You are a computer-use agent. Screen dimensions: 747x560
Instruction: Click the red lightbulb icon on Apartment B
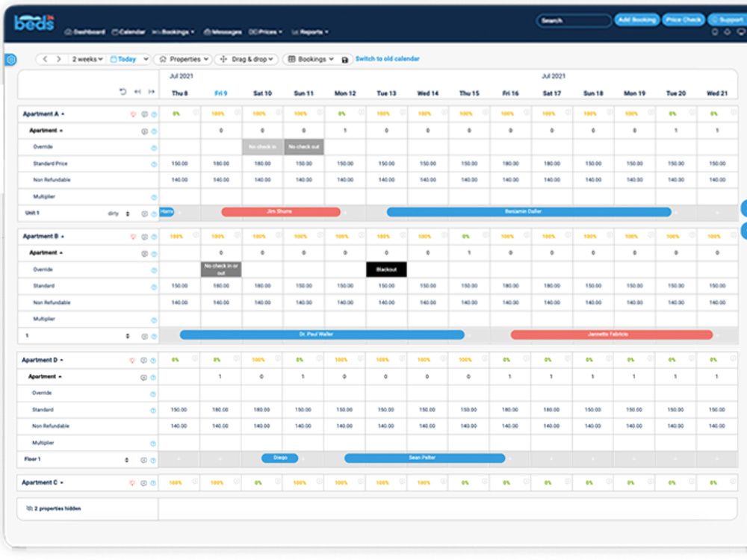click(x=134, y=237)
